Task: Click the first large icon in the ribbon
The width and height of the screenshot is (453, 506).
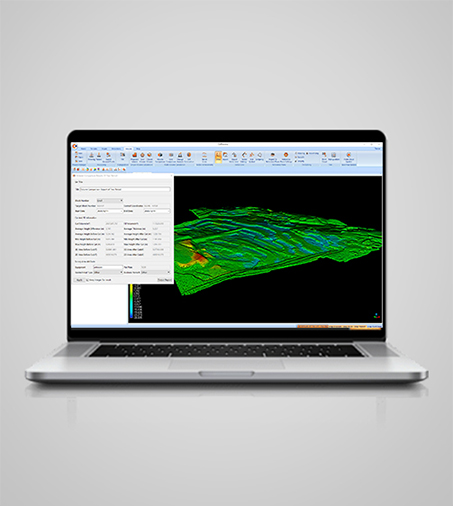Action: pos(91,156)
